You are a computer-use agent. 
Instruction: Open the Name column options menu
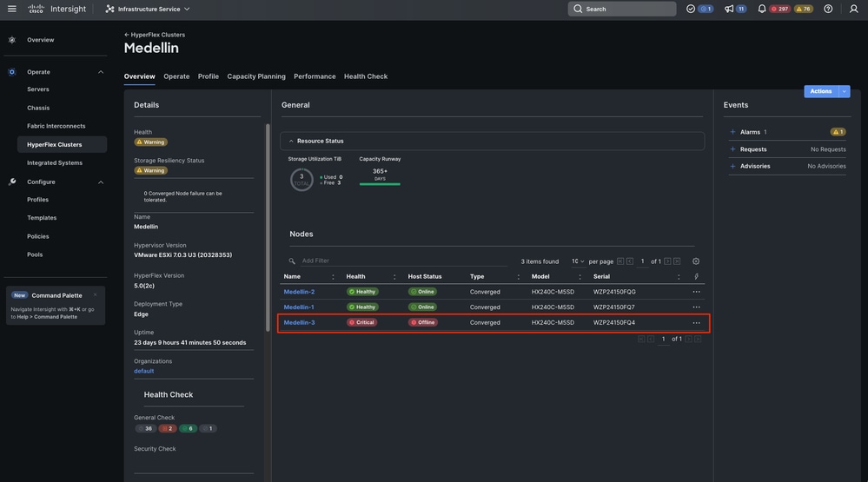point(333,277)
